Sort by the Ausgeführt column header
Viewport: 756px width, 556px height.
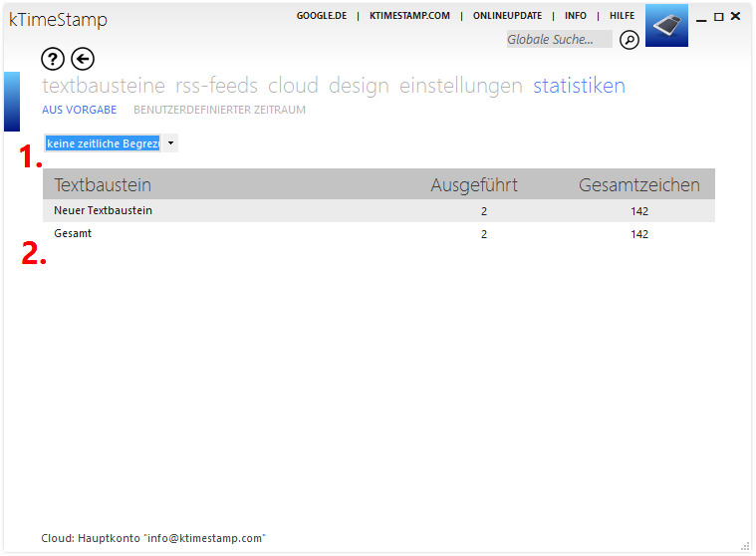click(474, 185)
